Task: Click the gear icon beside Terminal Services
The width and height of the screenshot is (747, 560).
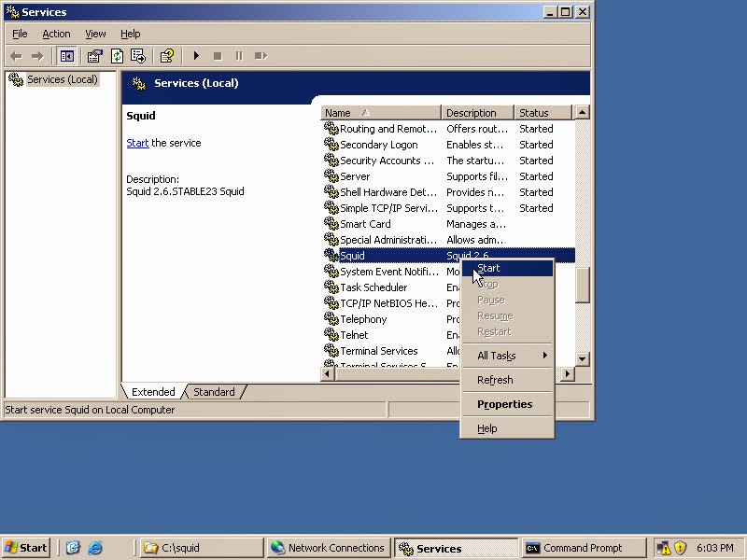Action: [331, 351]
